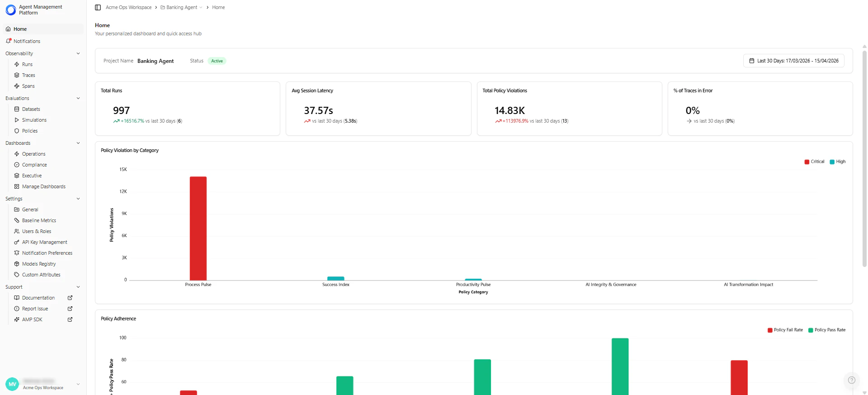Click the Models Registry cube icon
The height and width of the screenshot is (395, 868).
click(17, 264)
